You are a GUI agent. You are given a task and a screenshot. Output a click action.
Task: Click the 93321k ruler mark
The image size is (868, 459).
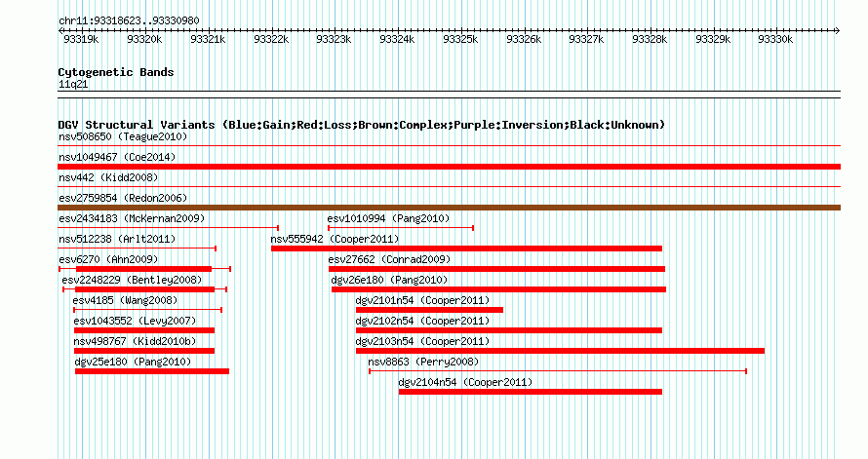[208, 39]
